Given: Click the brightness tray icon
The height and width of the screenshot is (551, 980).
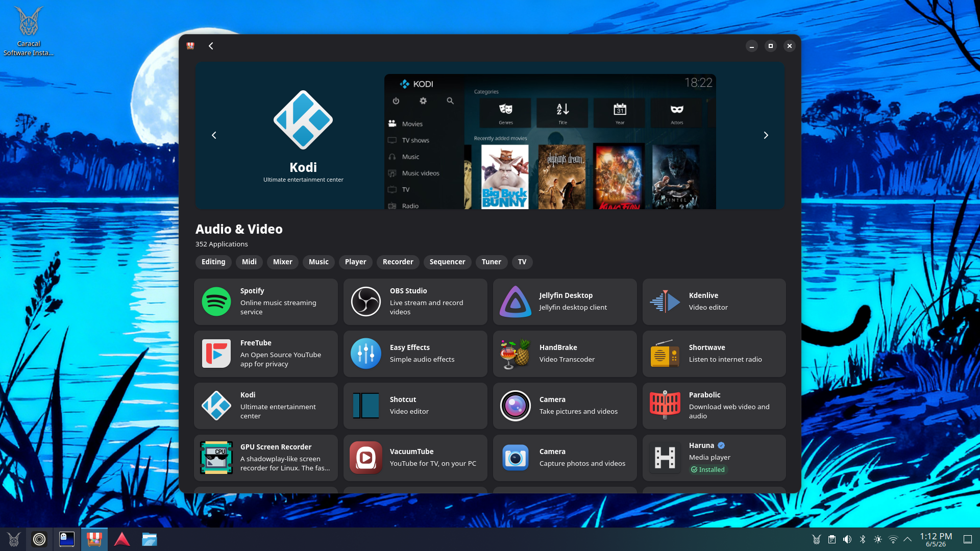Looking at the screenshot, I should [x=878, y=539].
